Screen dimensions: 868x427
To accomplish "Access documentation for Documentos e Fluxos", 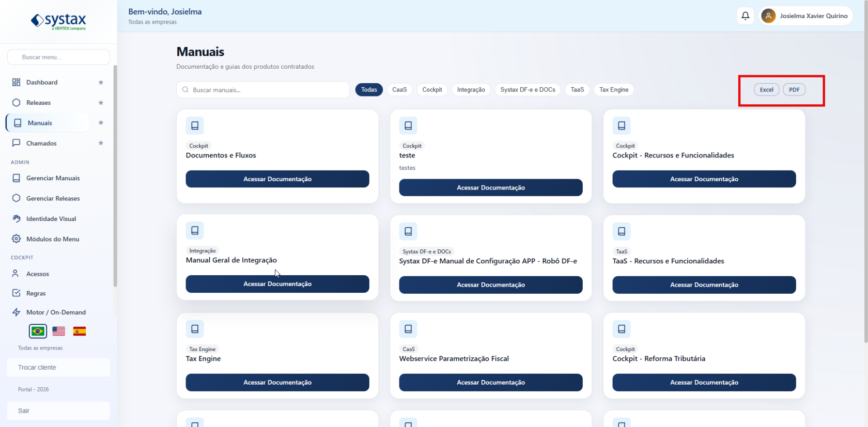I will 277,179.
